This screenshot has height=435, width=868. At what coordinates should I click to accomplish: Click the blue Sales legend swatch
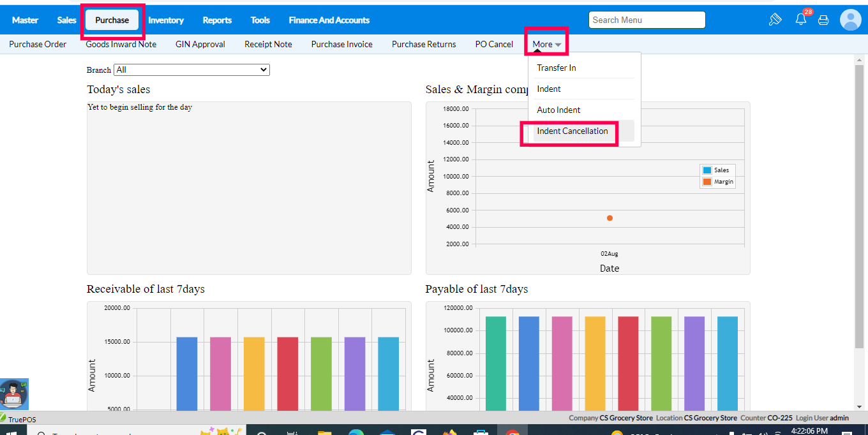pyautogui.click(x=707, y=170)
